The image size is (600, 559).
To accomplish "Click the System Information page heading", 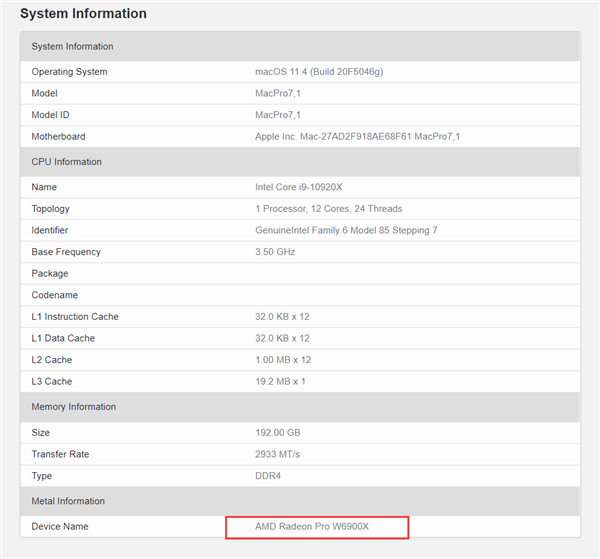I will 83,14.
